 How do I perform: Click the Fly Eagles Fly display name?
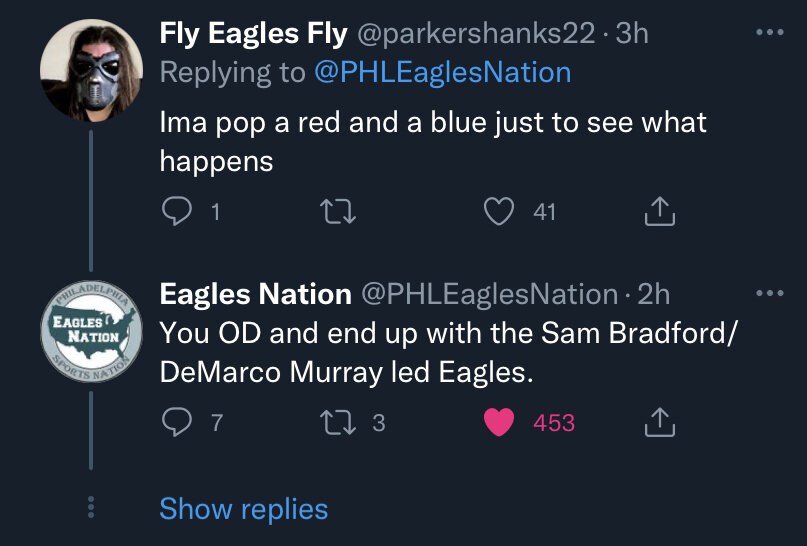(x=253, y=33)
